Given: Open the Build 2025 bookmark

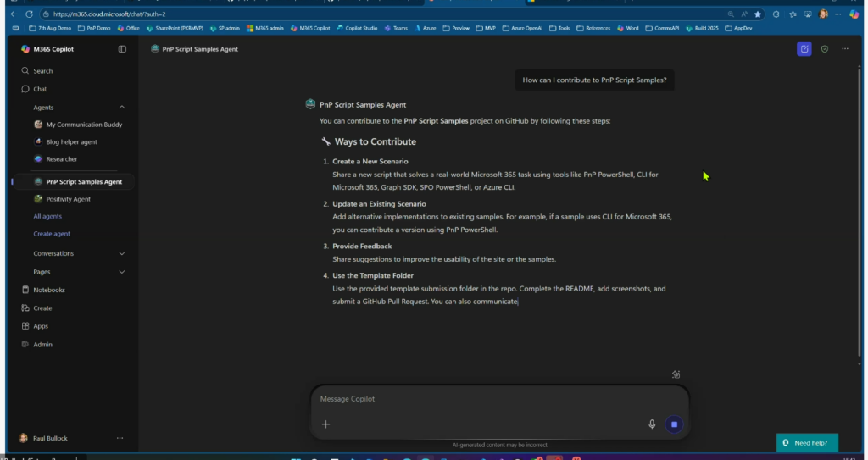Looking at the screenshot, I should coord(702,28).
